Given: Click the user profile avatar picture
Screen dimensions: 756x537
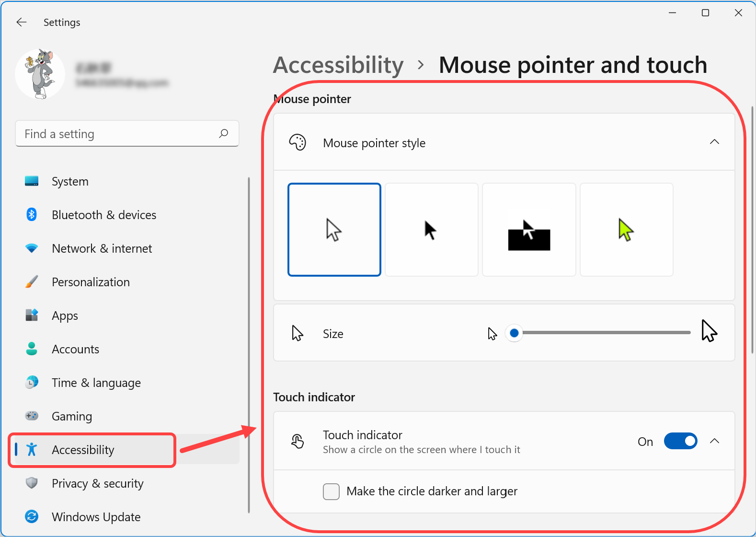Looking at the screenshot, I should 40,74.
